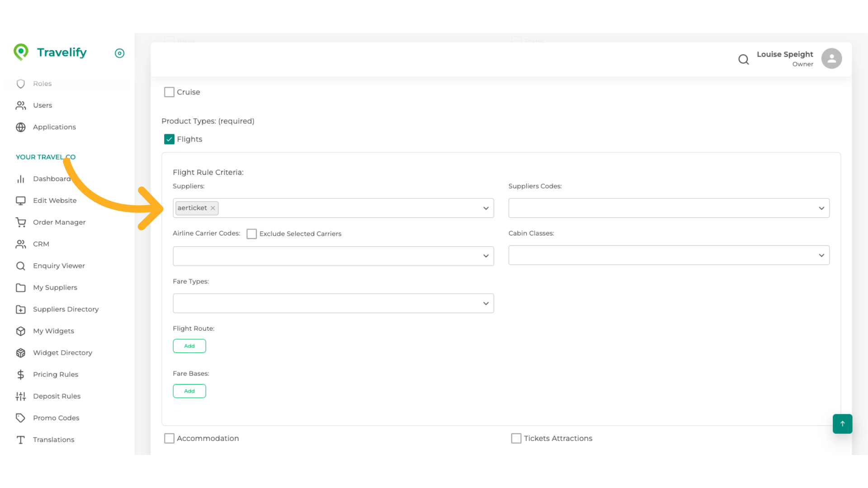868x488 pixels.
Task: Click Add under Fare Bases
Action: tap(189, 391)
